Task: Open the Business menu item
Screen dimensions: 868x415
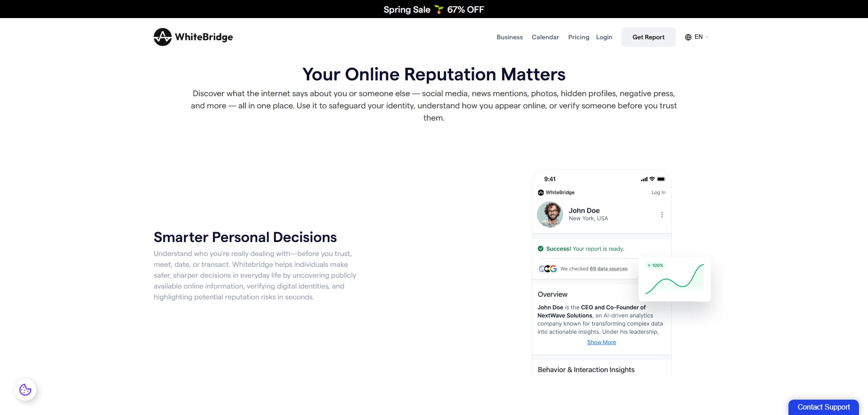Action: click(509, 37)
